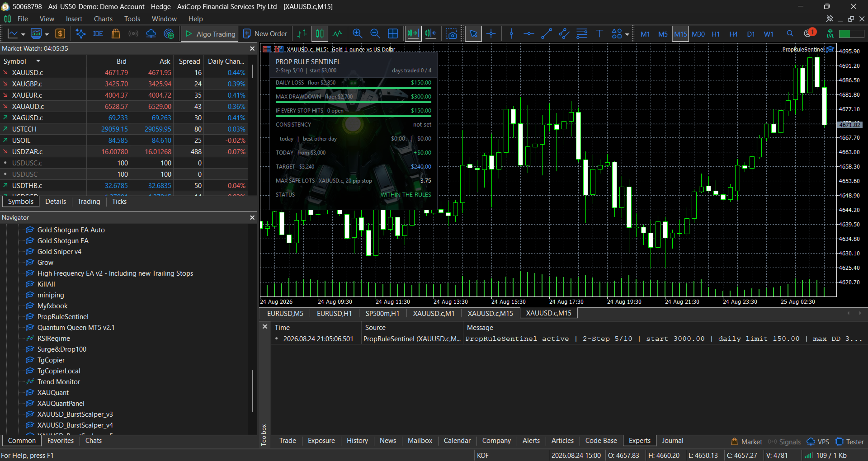Screen dimensions: 868x461
Task: Open account notifications with red badge
Action: point(810,33)
